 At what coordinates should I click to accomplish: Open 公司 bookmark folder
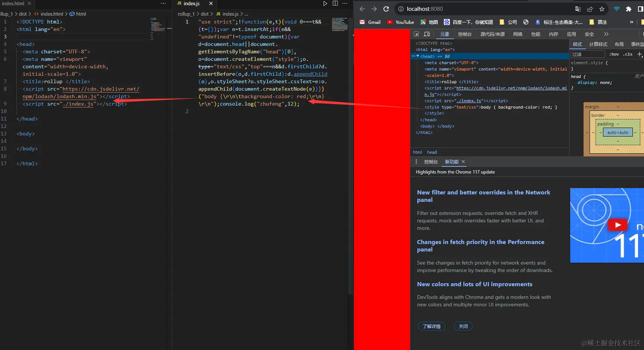pyautogui.click(x=508, y=22)
